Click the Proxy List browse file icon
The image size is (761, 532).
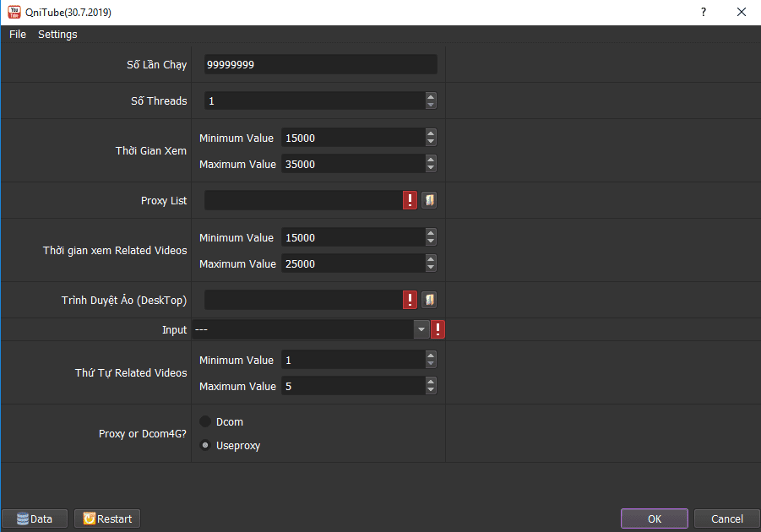click(x=429, y=200)
